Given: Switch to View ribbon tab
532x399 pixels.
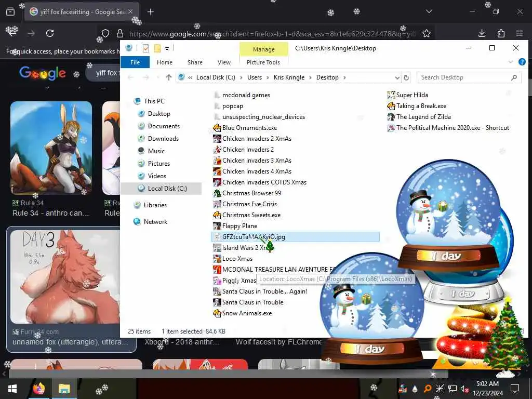Looking at the screenshot, I should [x=224, y=62].
